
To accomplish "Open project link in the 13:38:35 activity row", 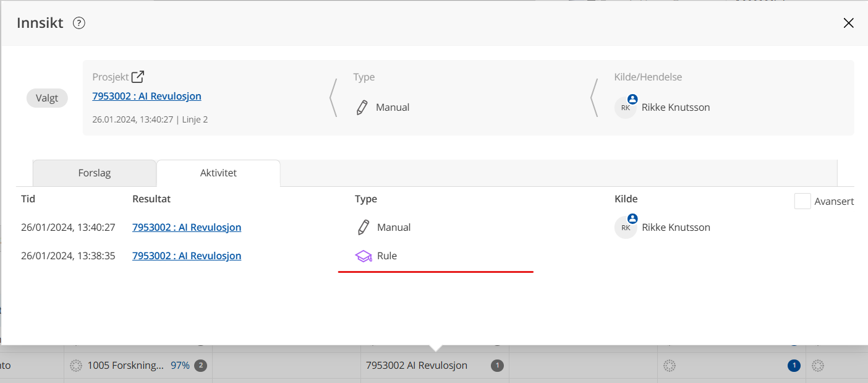I will 187,256.
